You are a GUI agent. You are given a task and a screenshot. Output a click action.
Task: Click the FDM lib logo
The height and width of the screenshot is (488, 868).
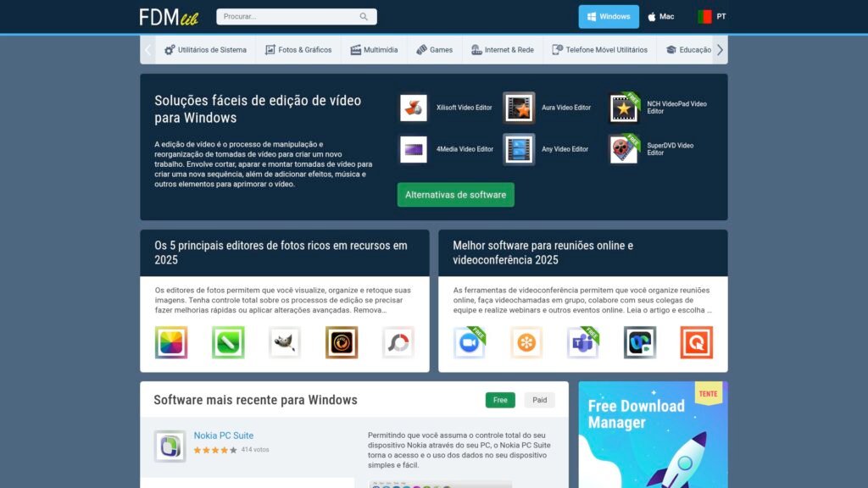coord(169,17)
